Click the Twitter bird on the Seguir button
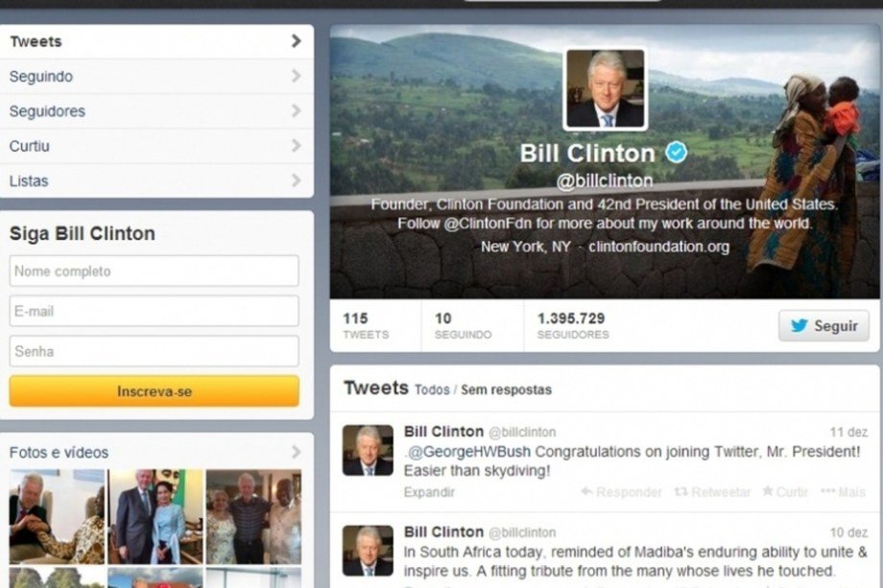This screenshot has height=588, width=883. (799, 326)
